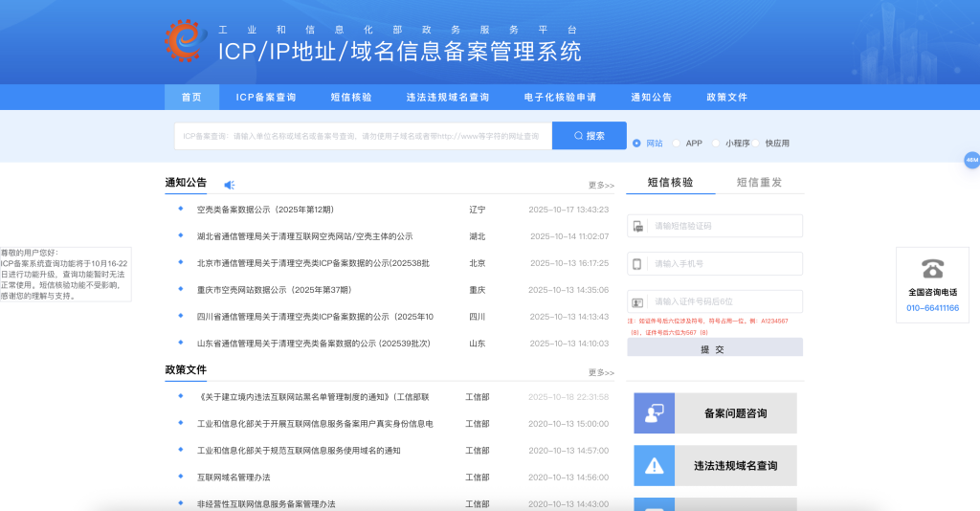Click the telephone icon above 全国咨询电话
The image size is (980, 511).
932,268
